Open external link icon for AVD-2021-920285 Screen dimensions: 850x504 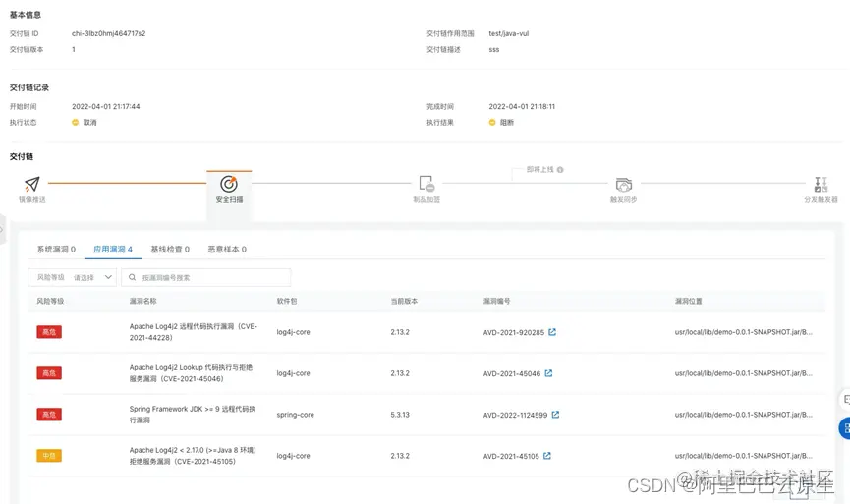(x=552, y=332)
